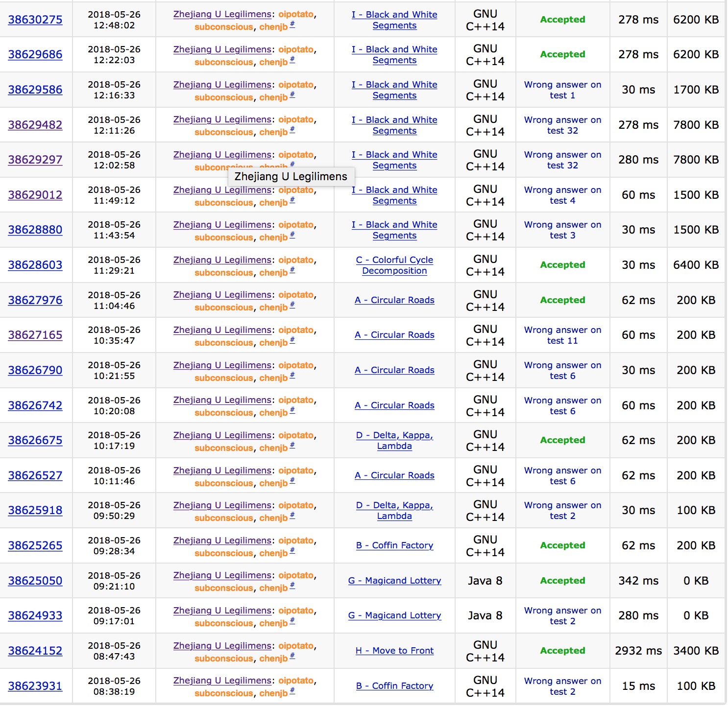Click the # marker in submission 38625050 row
This screenshot has width=728, height=707.
(292, 586)
